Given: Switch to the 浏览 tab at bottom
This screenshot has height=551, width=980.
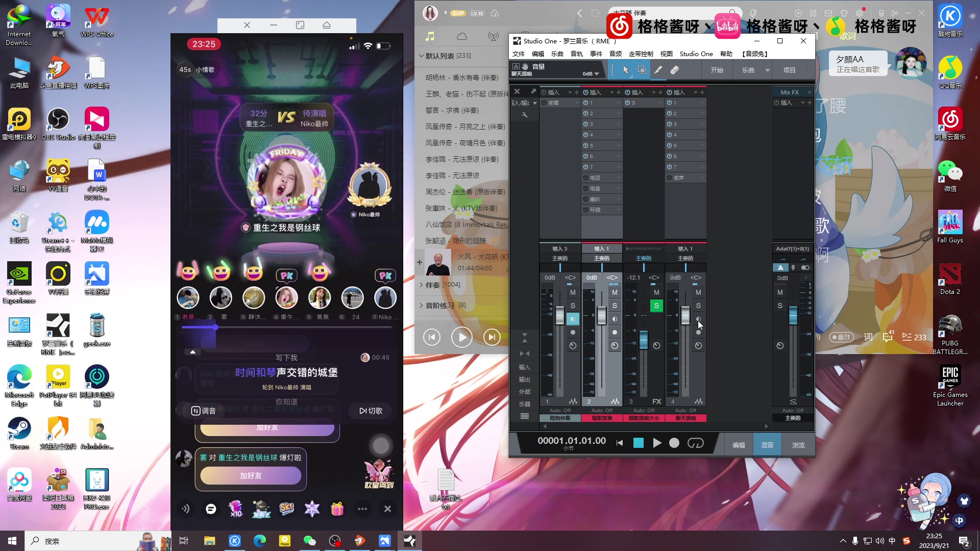Looking at the screenshot, I should pos(798,445).
